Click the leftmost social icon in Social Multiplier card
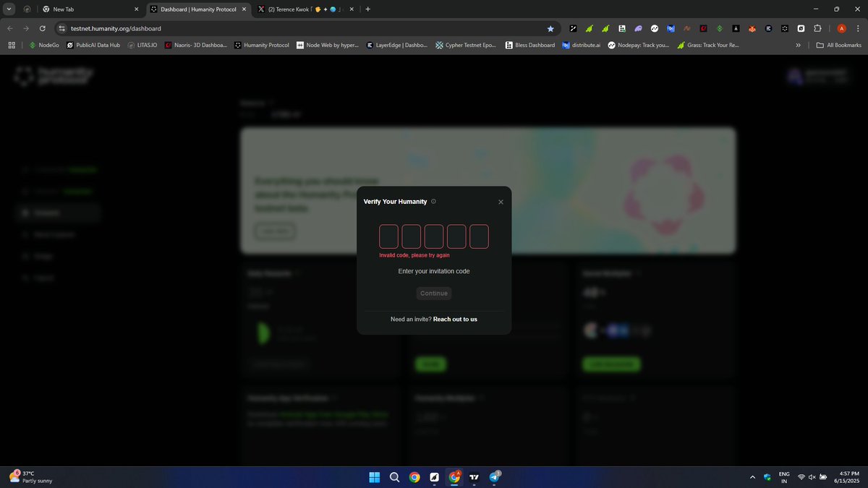Screen dimensions: 868x488 coord(590,330)
